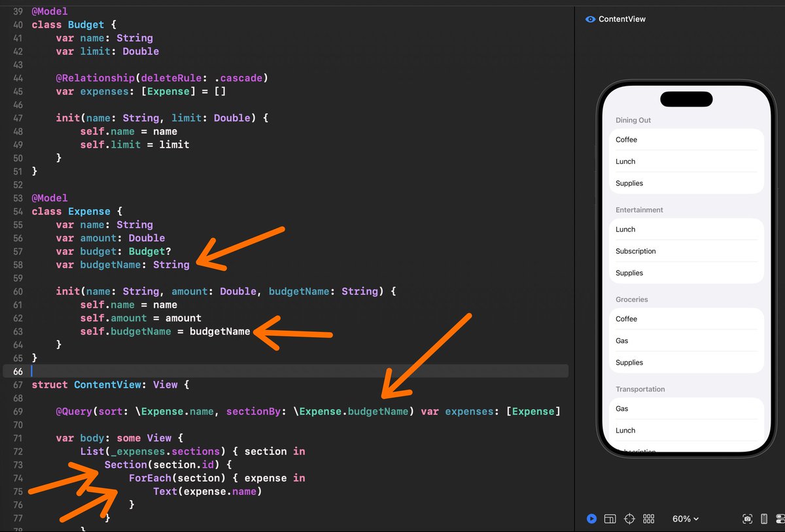Tap Gas row under Transportation in preview
This screenshot has height=532, width=785.
click(686, 408)
